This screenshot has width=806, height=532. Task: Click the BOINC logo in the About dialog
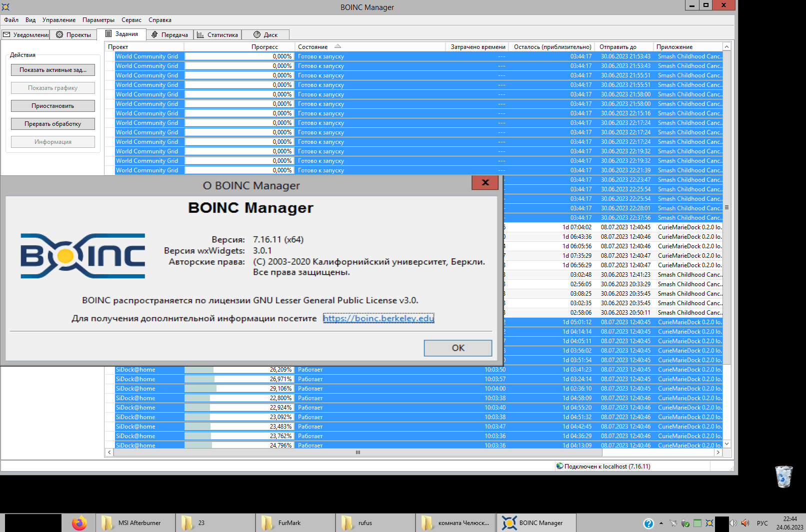coord(82,256)
